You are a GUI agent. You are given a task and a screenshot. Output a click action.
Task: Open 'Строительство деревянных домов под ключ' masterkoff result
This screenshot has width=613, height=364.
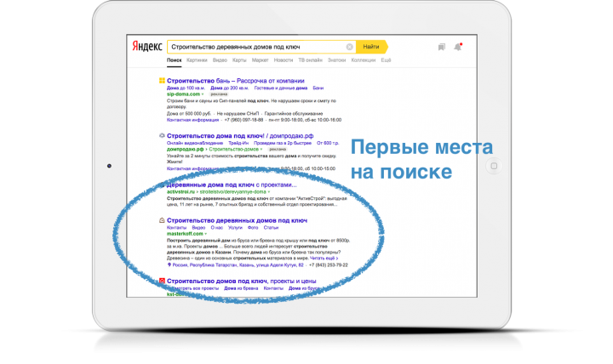pos(237,220)
